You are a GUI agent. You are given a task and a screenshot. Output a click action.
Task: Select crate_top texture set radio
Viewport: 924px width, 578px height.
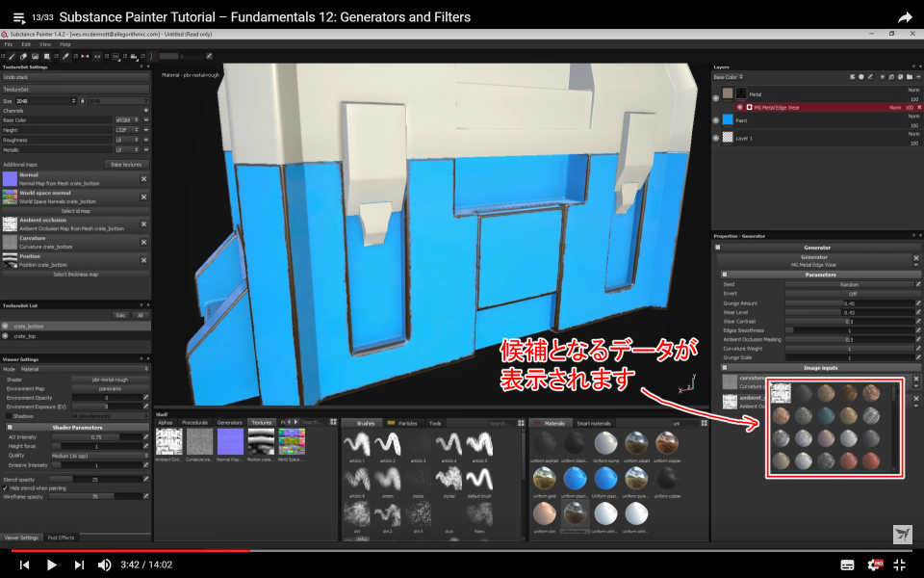[x=6, y=335]
